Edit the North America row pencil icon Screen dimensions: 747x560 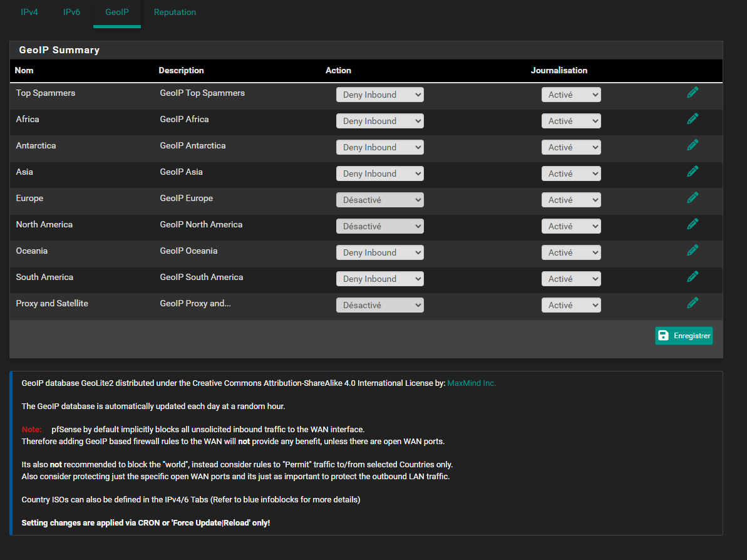pyautogui.click(x=693, y=224)
